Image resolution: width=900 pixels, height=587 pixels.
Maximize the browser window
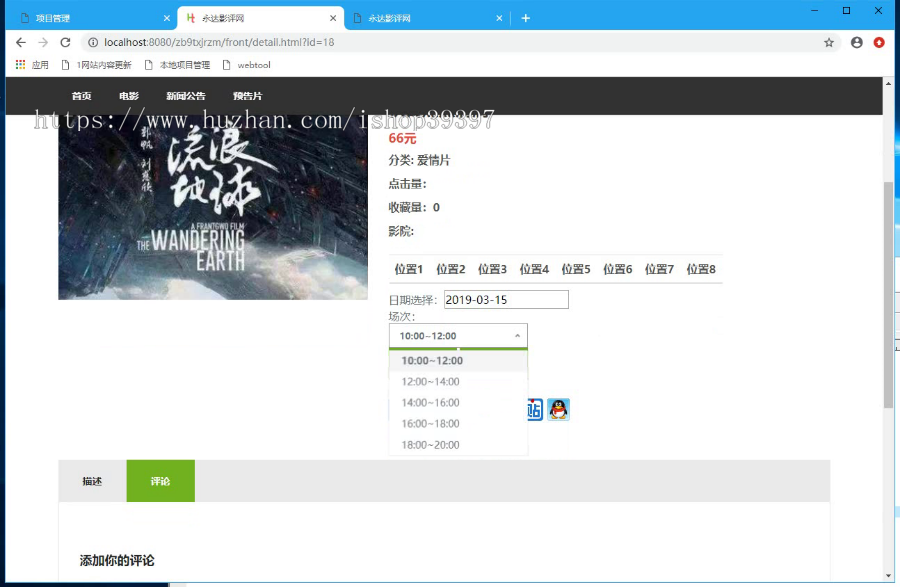846,10
